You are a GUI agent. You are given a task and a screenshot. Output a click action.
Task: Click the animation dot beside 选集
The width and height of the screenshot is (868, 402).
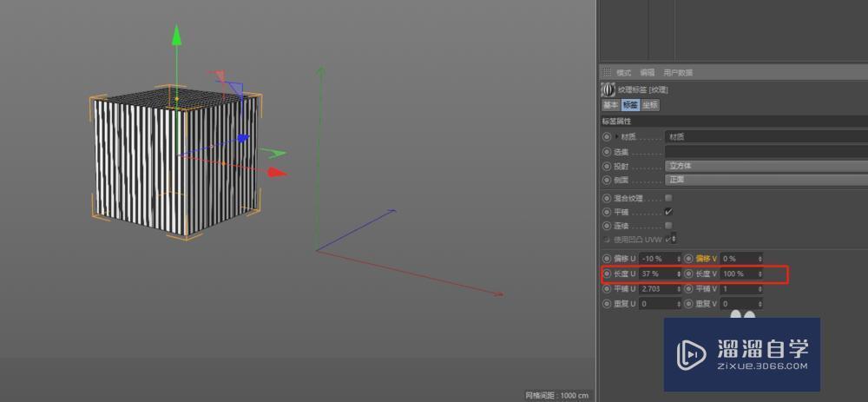pyautogui.click(x=607, y=151)
